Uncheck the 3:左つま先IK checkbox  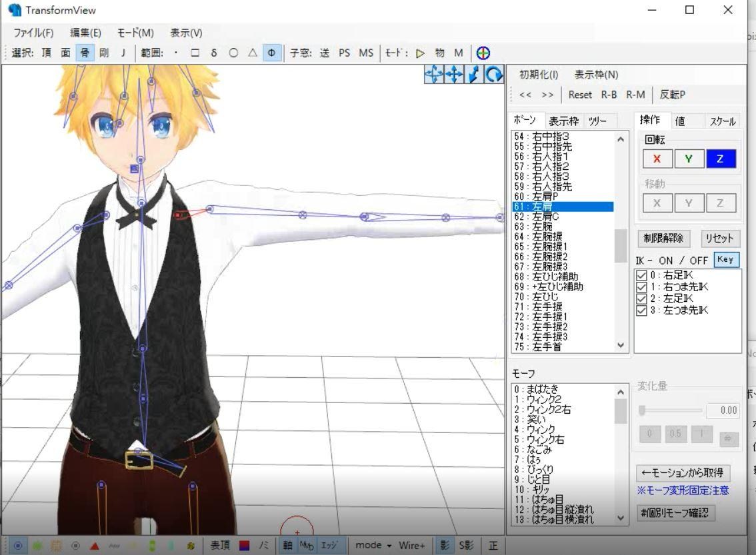[641, 310]
